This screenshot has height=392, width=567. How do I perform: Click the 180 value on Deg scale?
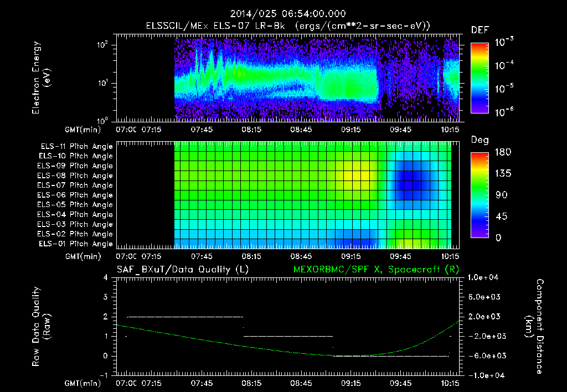[503, 152]
